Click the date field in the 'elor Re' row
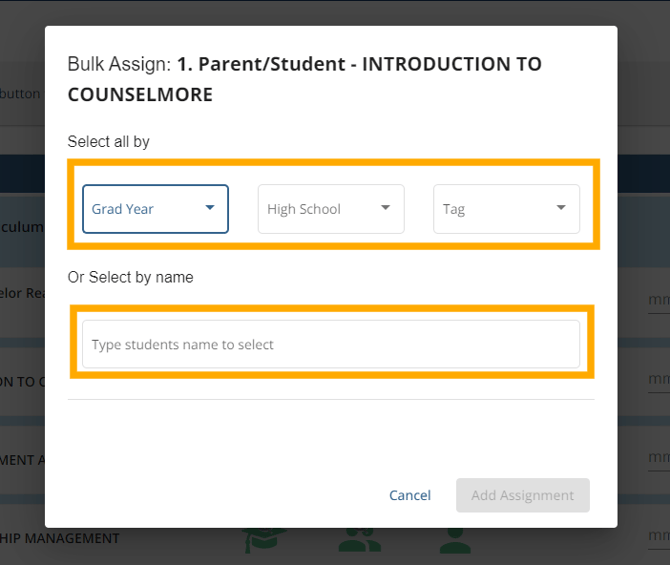 pyautogui.click(x=659, y=299)
